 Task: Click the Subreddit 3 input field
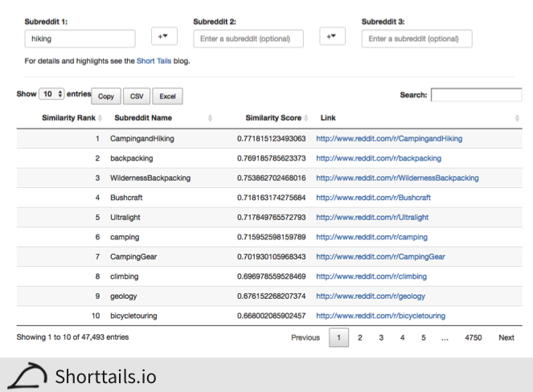(416, 39)
